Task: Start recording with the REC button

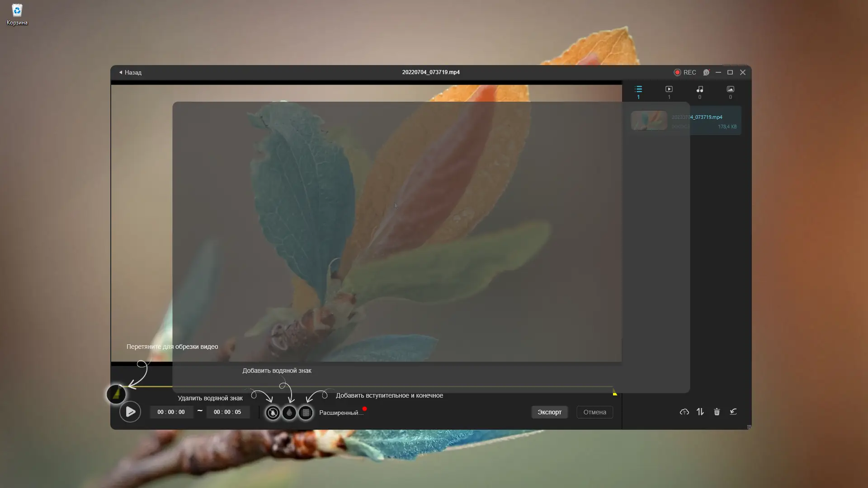Action: (684, 72)
